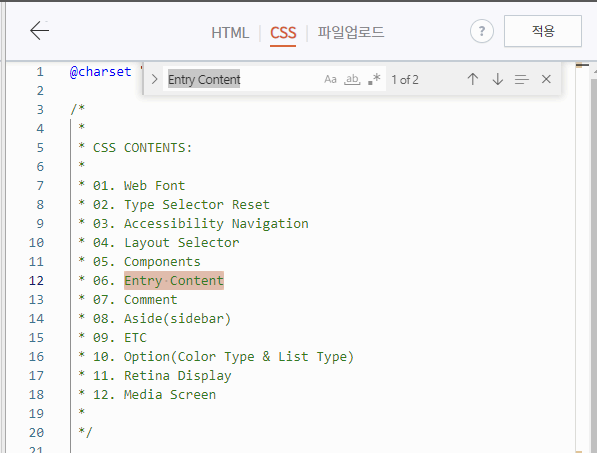
Task: Toggle Use Regular Expression option
Action: click(374, 79)
